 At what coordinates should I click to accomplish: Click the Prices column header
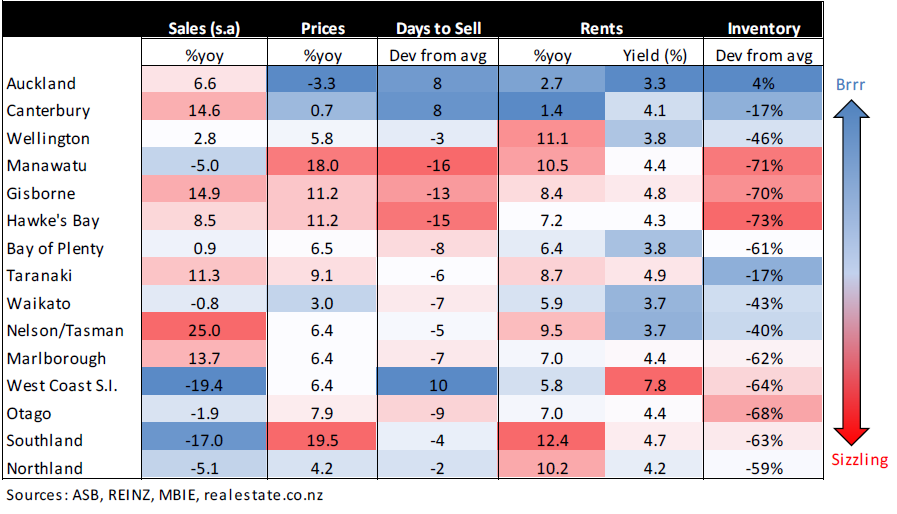pyautogui.click(x=324, y=29)
